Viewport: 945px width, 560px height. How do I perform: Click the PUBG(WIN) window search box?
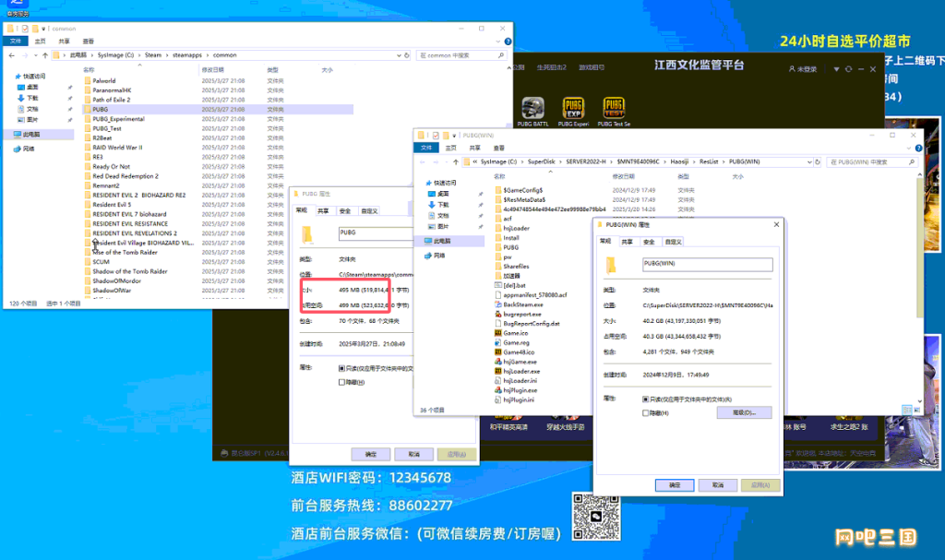872,162
